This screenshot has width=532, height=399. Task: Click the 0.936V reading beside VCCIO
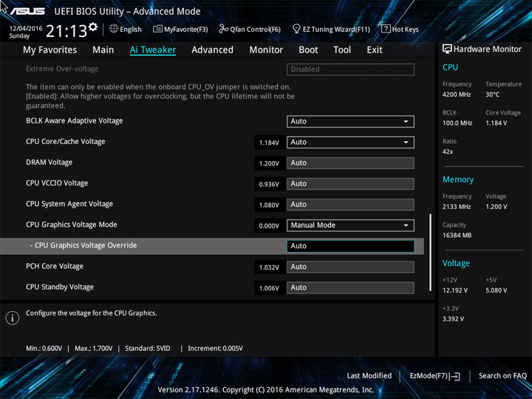(269, 184)
